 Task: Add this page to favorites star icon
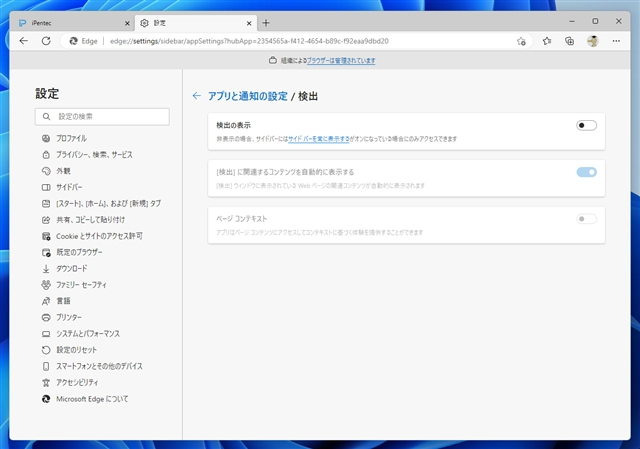point(521,41)
